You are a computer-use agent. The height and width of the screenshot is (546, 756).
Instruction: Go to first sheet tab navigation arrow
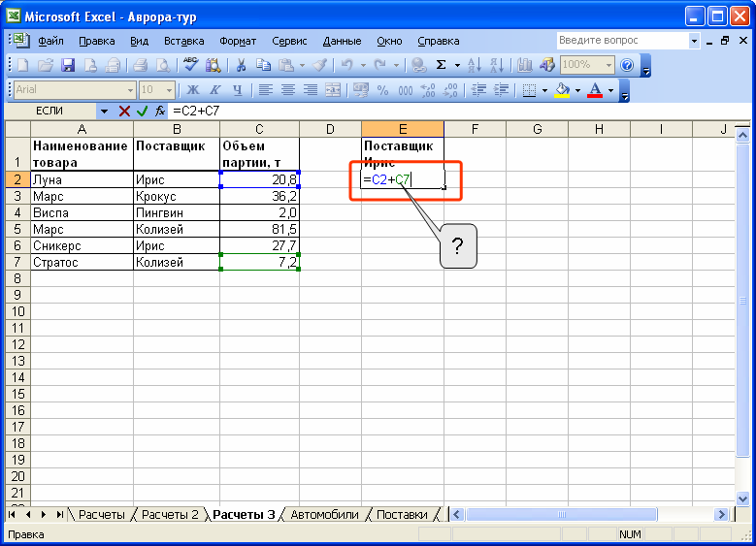pyautogui.click(x=12, y=515)
